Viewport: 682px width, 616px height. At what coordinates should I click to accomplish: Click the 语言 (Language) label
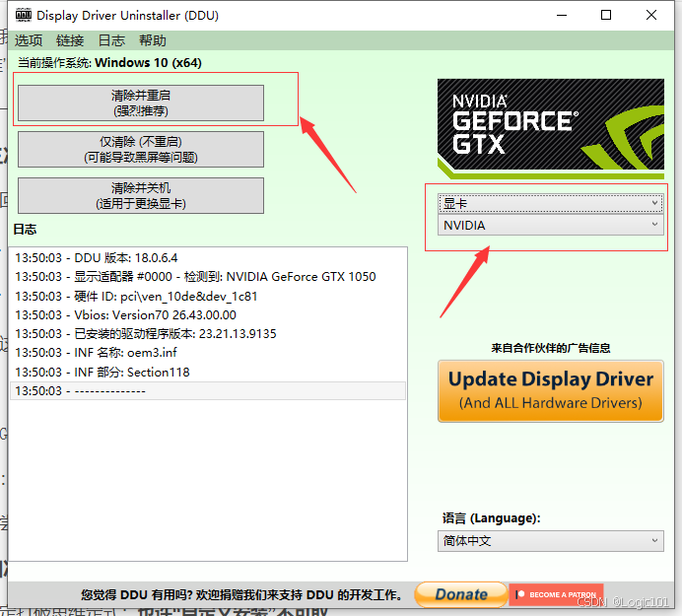coord(492,518)
